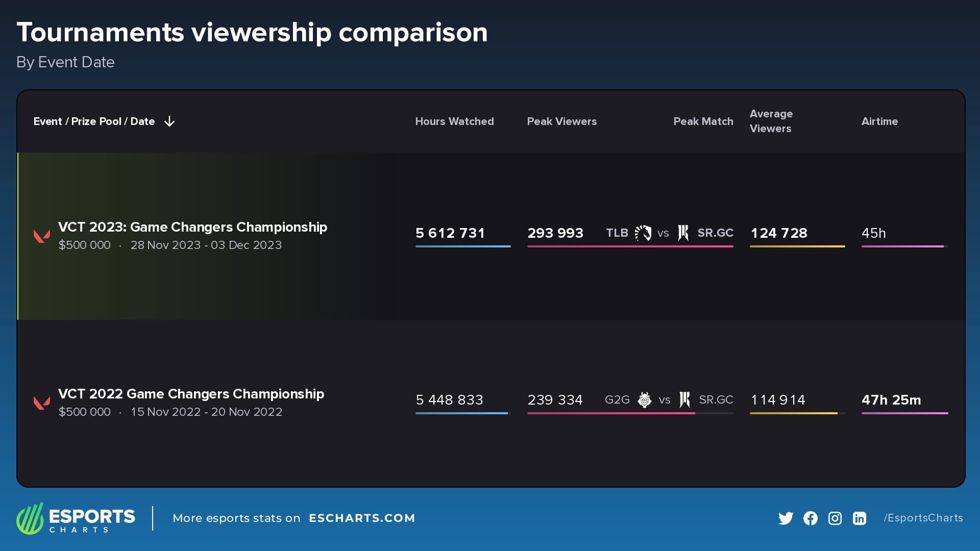Screen dimensions: 980x551
Task: Sort by Peak Viewers column header
Action: tap(561, 121)
